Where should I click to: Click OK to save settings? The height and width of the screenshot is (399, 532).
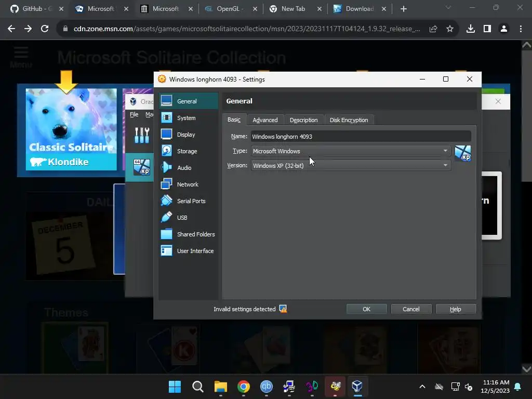[366, 309]
